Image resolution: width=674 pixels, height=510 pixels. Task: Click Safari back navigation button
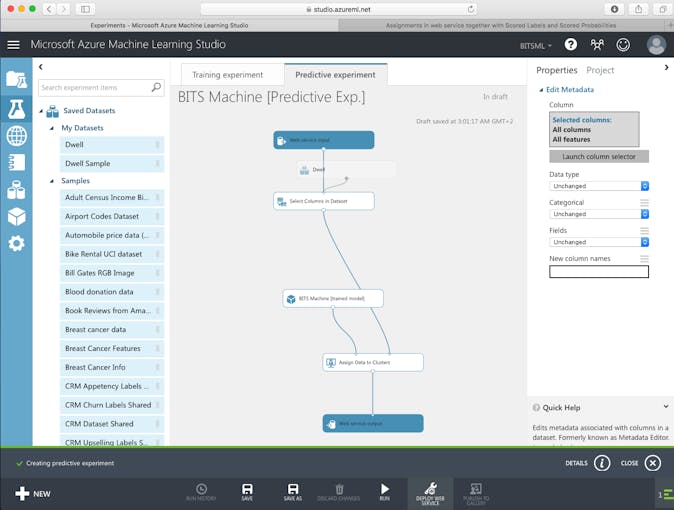(x=49, y=9)
